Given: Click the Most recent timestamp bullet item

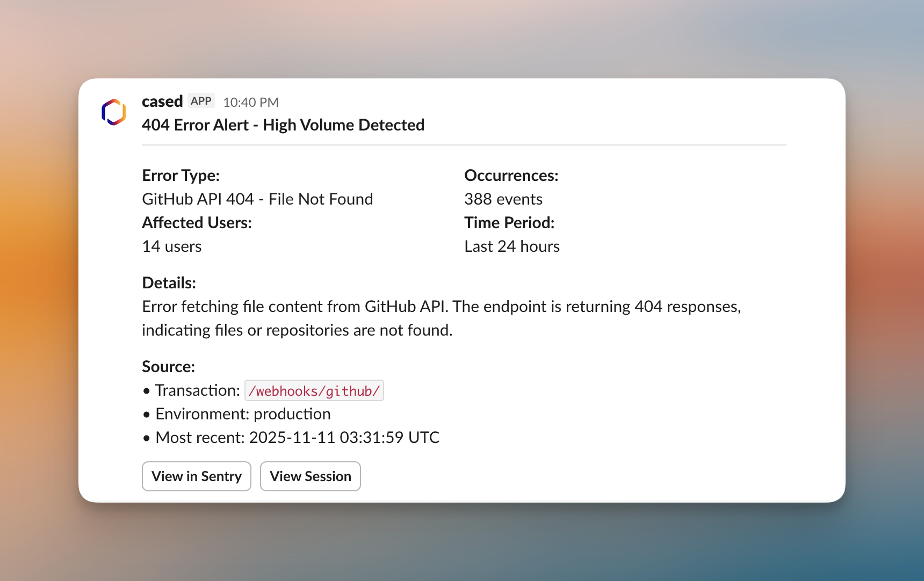Looking at the screenshot, I should [297, 438].
